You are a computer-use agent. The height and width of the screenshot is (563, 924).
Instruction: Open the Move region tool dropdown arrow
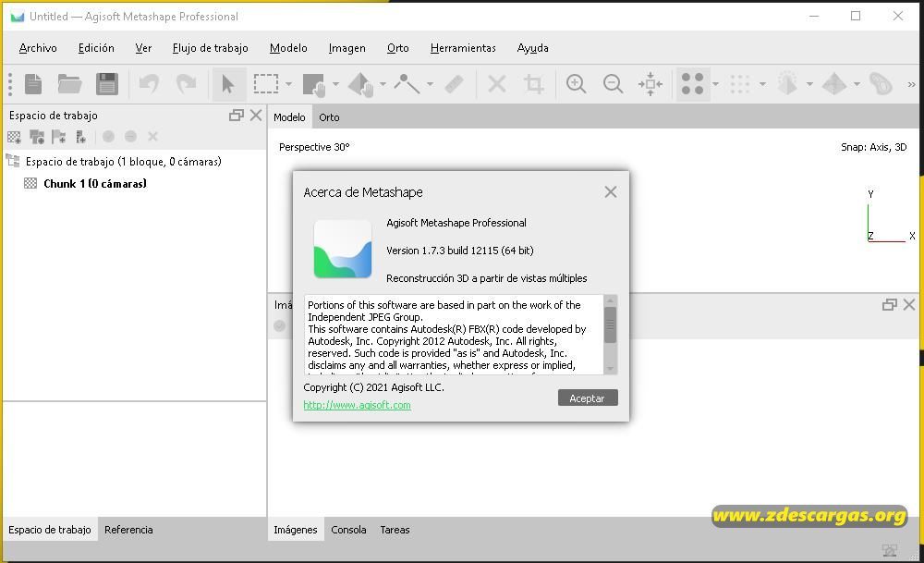(x=336, y=84)
